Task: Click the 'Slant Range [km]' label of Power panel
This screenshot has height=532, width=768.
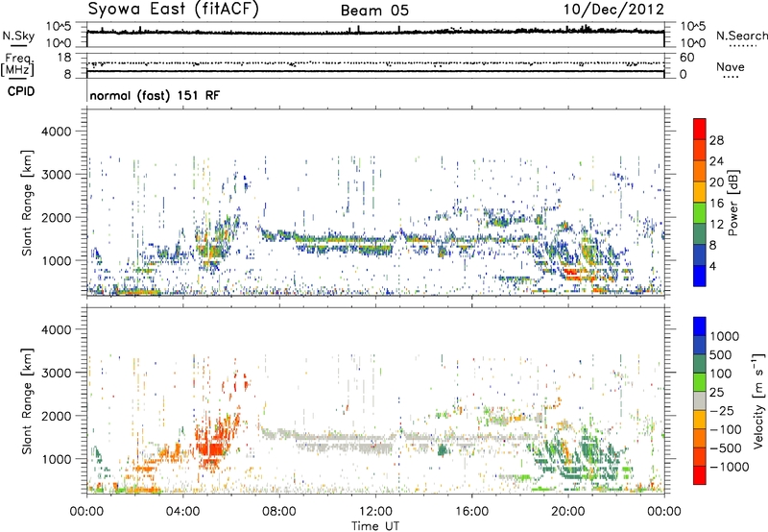Action: point(27,203)
